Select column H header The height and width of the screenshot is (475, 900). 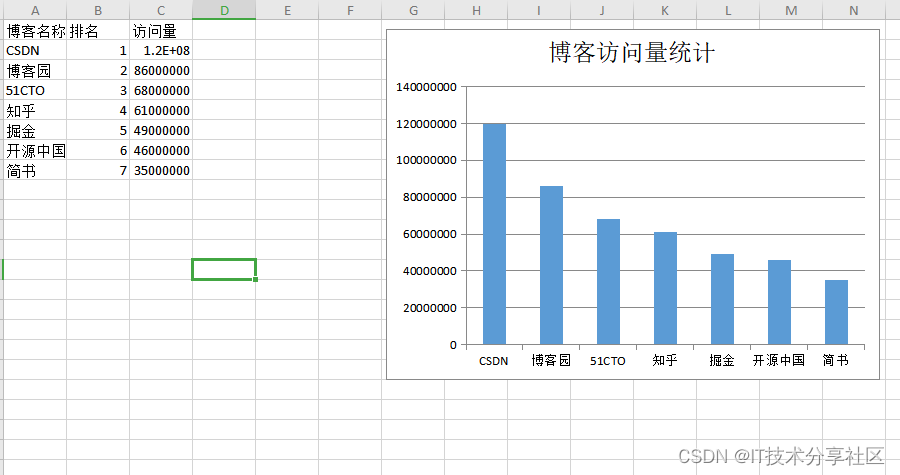476,10
